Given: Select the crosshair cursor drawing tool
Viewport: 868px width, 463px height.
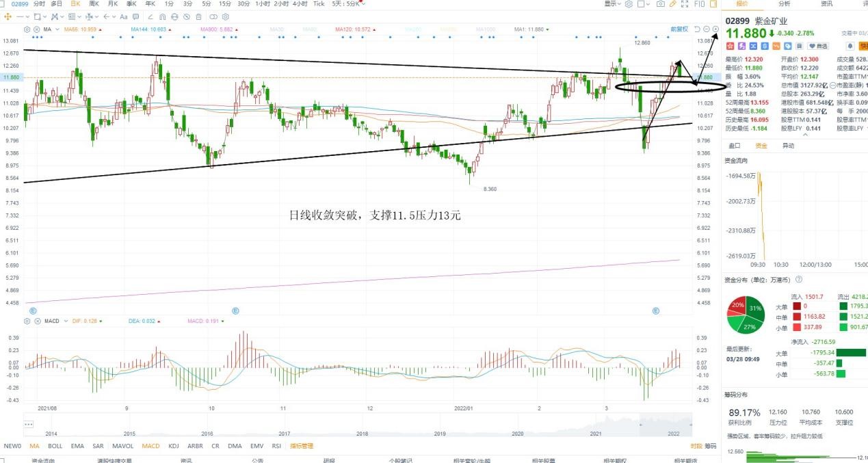Looking at the screenshot, I should pyautogui.click(x=8, y=16).
